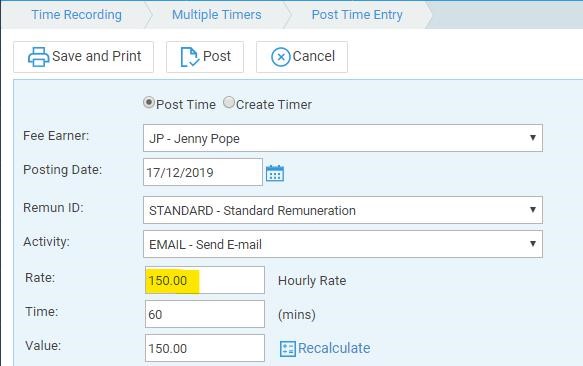The image size is (583, 366).
Task: Click the Time minutes field showing 60
Action: pos(205,314)
